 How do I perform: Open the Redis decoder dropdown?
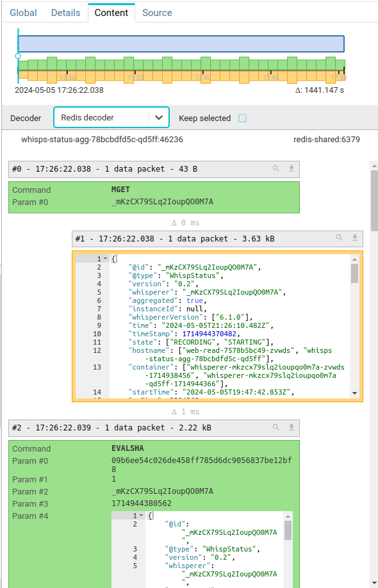(158, 118)
